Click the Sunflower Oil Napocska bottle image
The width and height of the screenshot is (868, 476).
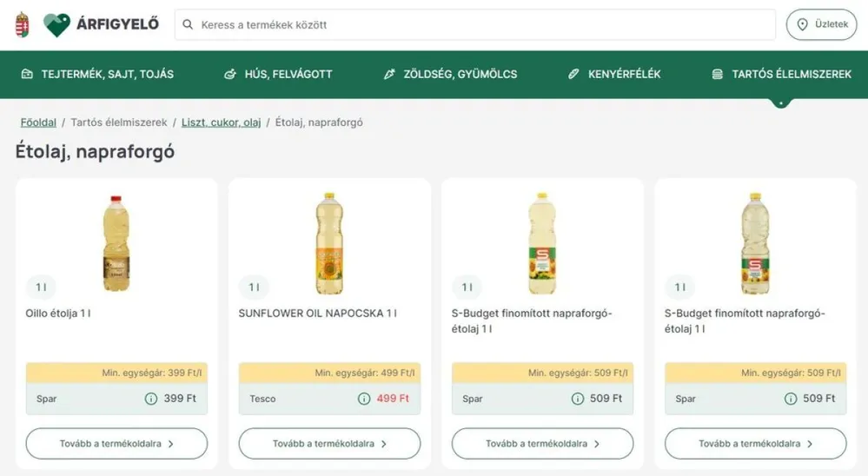pos(329,243)
